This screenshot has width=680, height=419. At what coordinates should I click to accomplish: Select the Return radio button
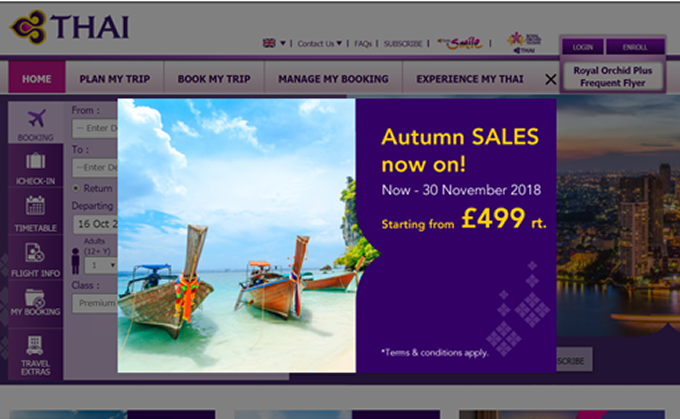(x=76, y=188)
